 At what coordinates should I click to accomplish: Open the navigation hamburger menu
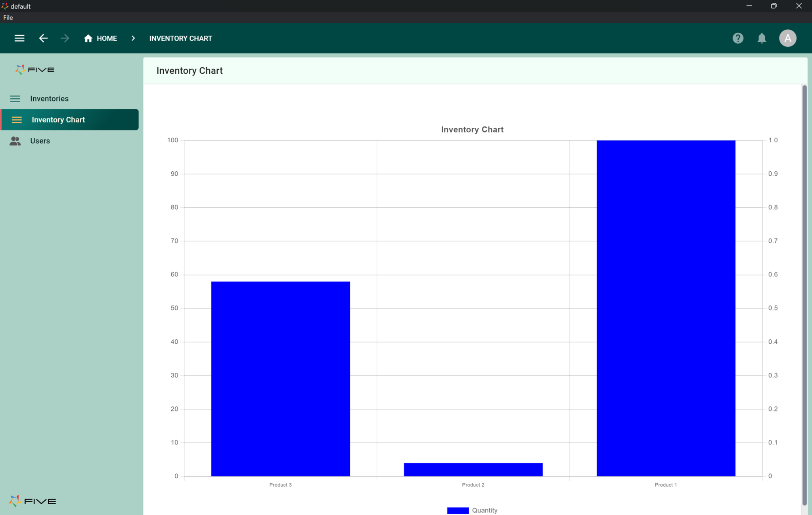click(x=19, y=38)
